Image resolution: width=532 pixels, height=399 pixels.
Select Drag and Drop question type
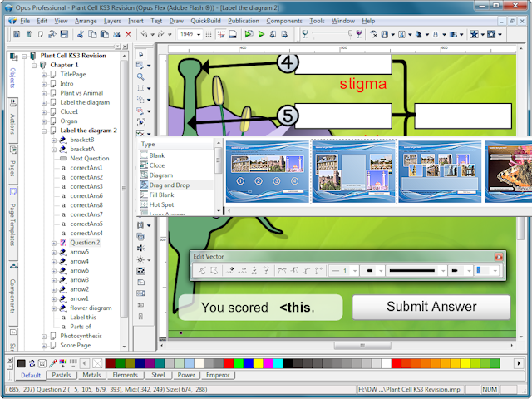pos(168,185)
